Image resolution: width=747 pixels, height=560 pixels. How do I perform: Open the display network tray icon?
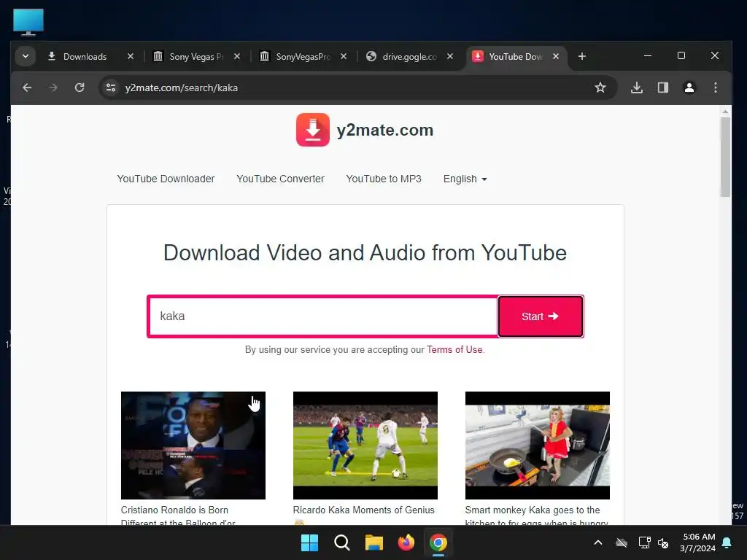click(644, 542)
